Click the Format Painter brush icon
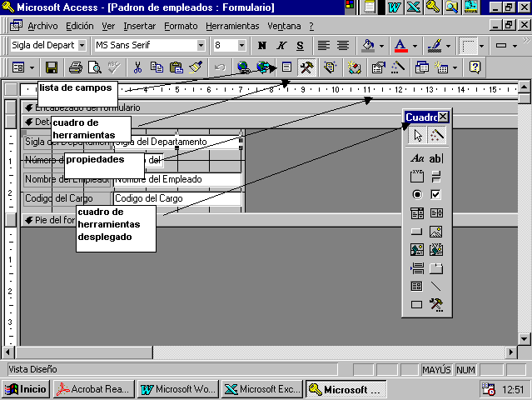Screen dimensions: 532x400 (x=196, y=67)
